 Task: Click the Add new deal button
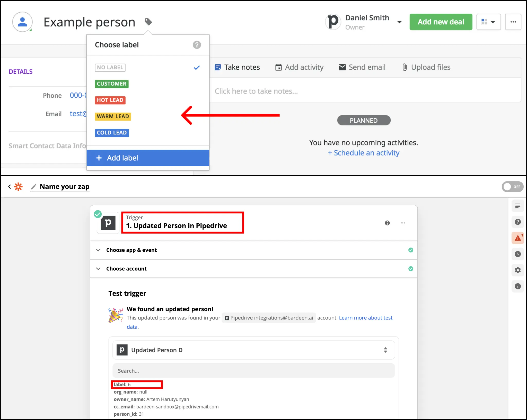coord(441,22)
